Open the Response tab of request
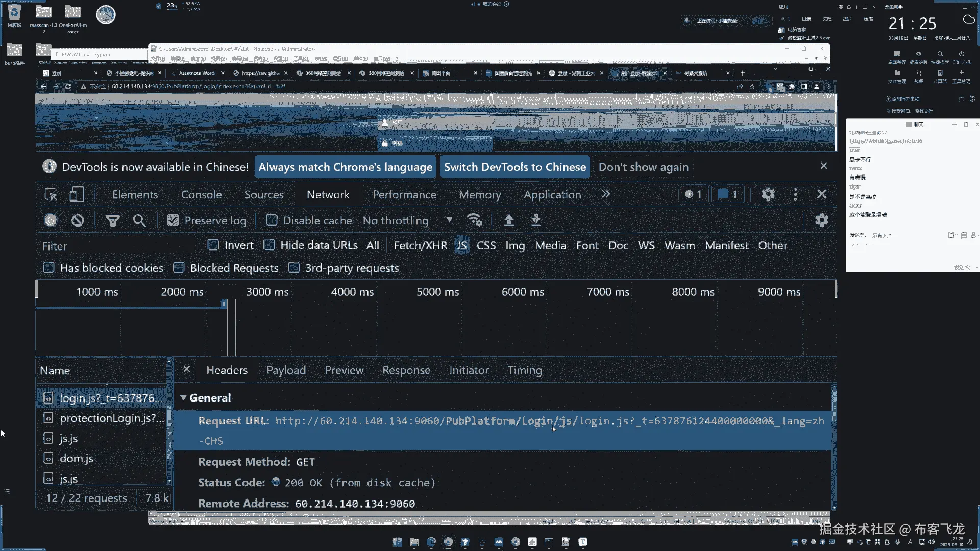This screenshot has height=551, width=980. 406,370
